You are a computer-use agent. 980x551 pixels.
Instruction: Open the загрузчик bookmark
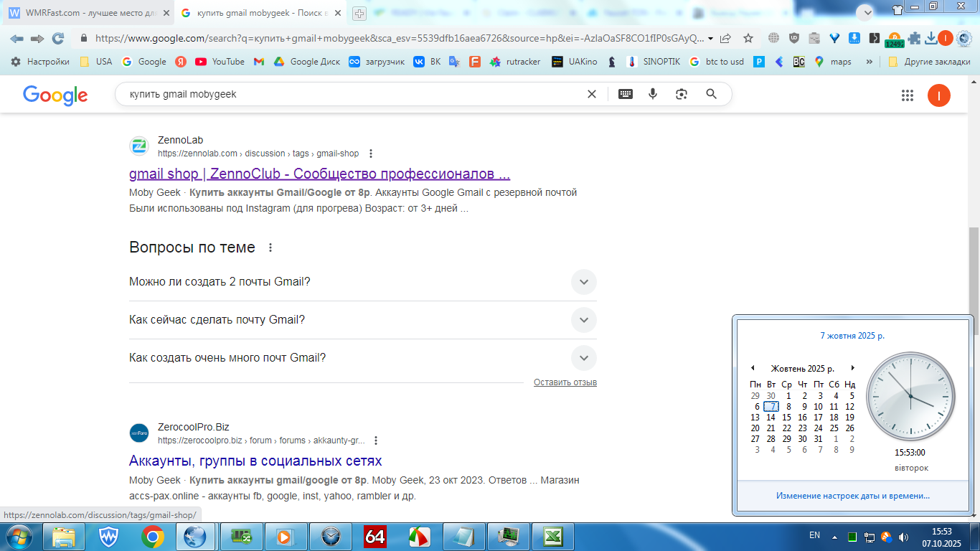pos(377,62)
